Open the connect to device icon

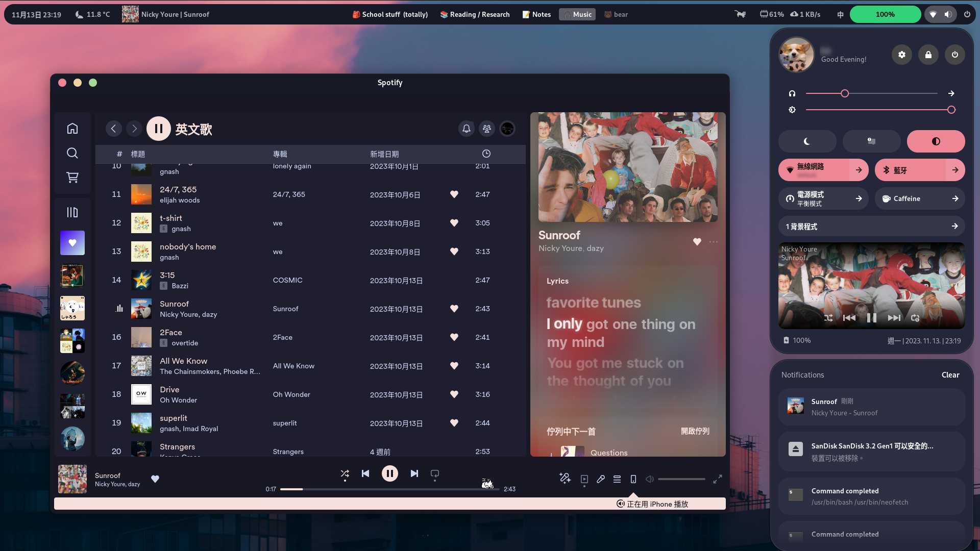coord(633,479)
